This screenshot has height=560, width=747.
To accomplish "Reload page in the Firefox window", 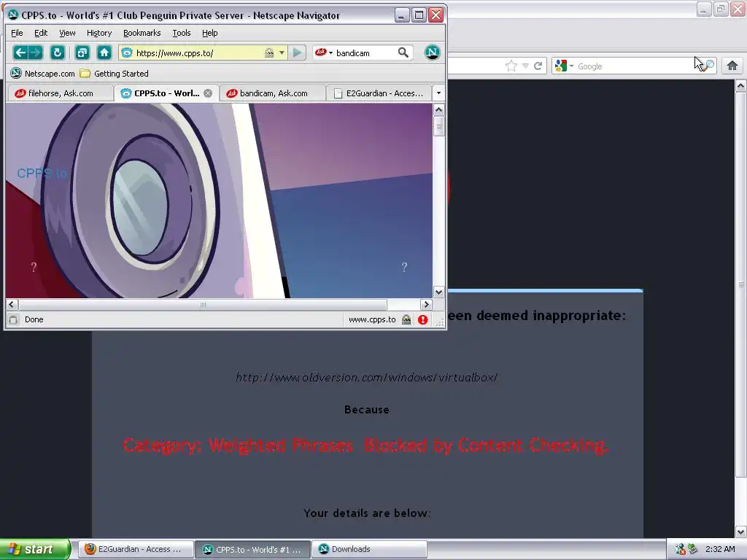I will pos(538,66).
